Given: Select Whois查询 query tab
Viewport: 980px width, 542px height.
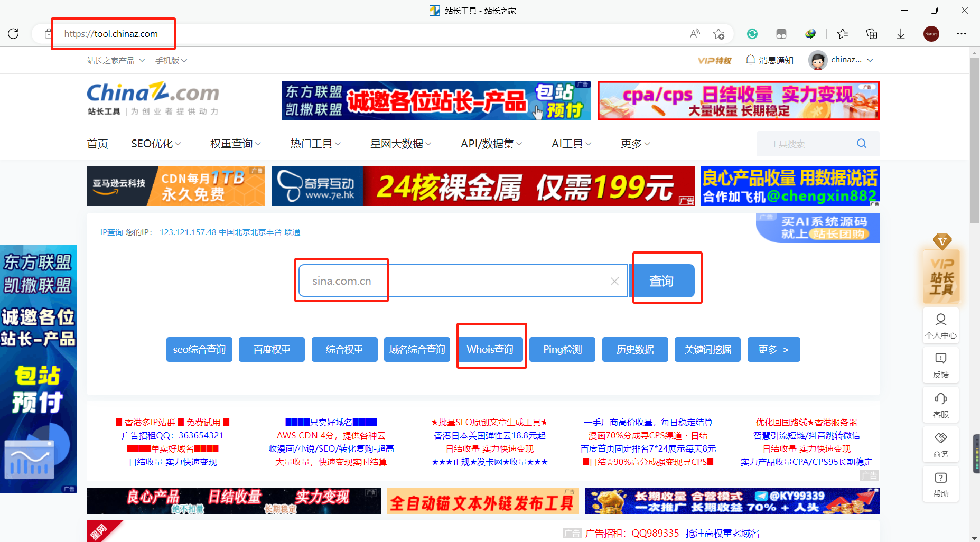Looking at the screenshot, I should pyautogui.click(x=490, y=350).
